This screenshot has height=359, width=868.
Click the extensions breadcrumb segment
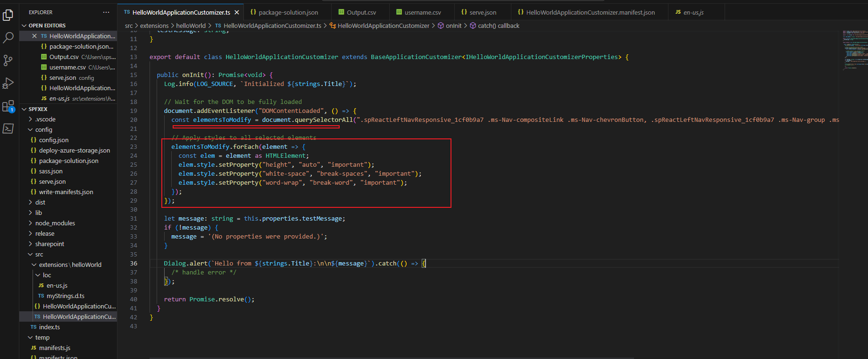tap(154, 26)
